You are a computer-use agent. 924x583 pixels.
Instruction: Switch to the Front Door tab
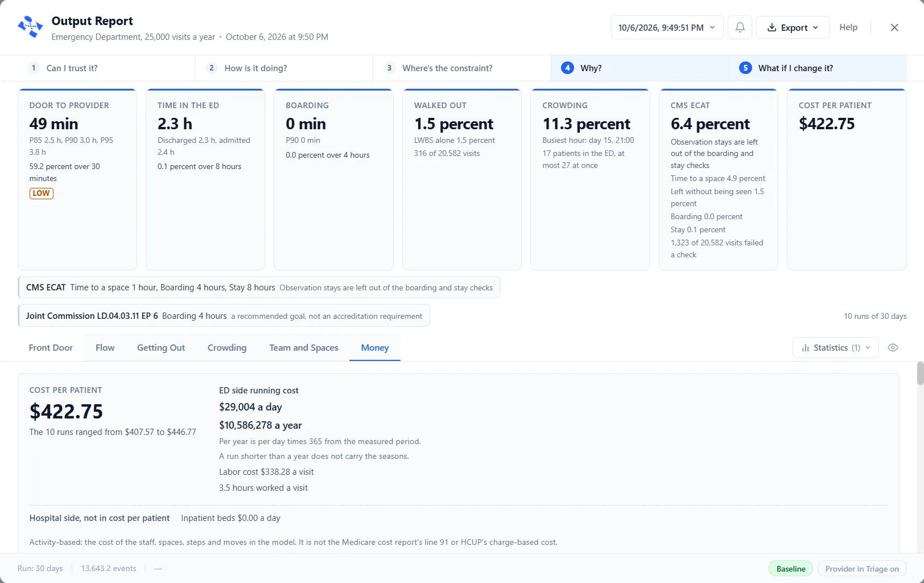click(x=51, y=347)
